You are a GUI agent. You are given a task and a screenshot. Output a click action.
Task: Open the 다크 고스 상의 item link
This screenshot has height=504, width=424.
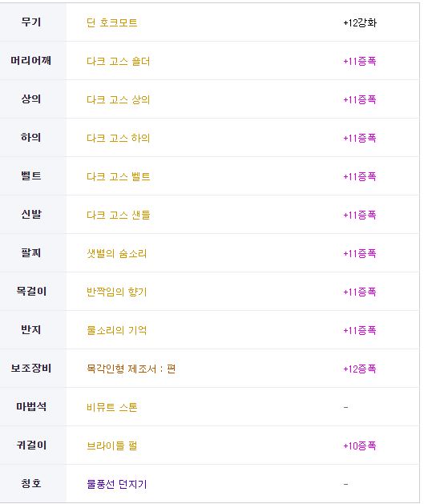[119, 99]
